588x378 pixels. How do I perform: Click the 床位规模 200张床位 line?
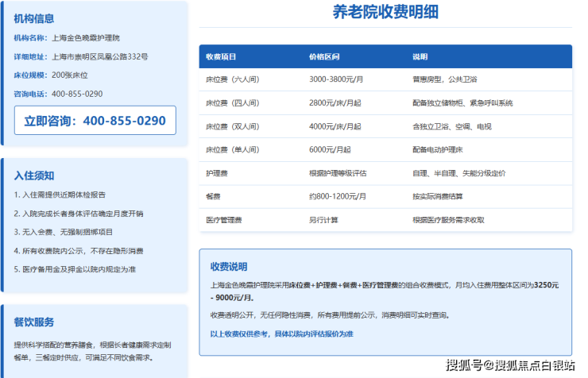pos(51,75)
